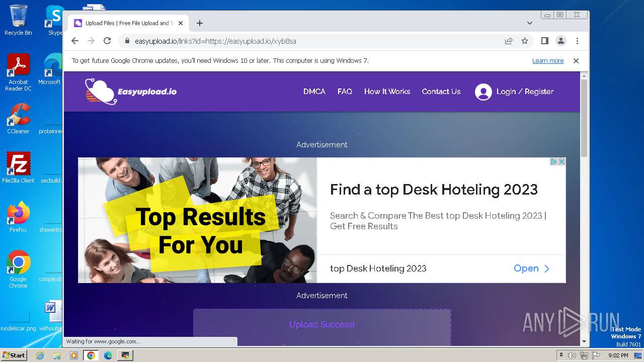Click the Chrome taskbar button
Image resolution: width=644 pixels, height=362 pixels.
(x=91, y=355)
